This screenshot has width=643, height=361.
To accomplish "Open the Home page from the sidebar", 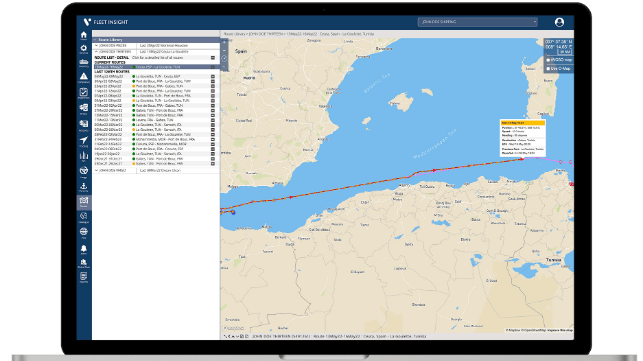I will [x=84, y=35].
